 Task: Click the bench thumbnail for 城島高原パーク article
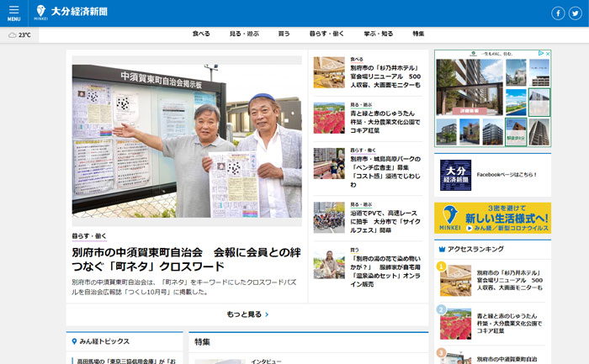click(329, 163)
